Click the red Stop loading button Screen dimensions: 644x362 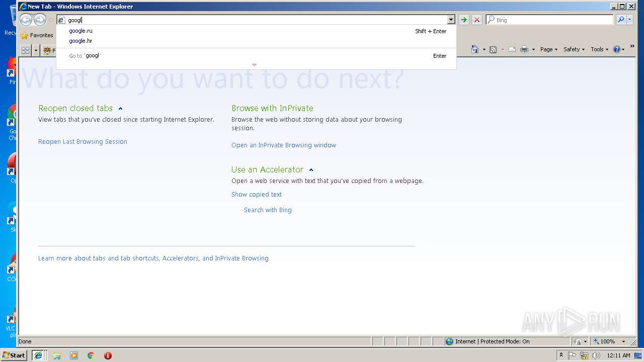tap(477, 20)
